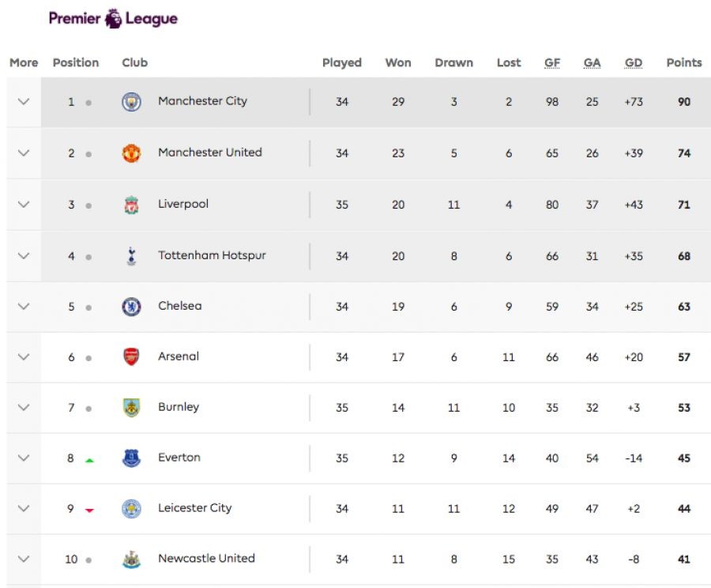Expand the Manchester City row details
The image size is (711, 588).
pos(24,101)
